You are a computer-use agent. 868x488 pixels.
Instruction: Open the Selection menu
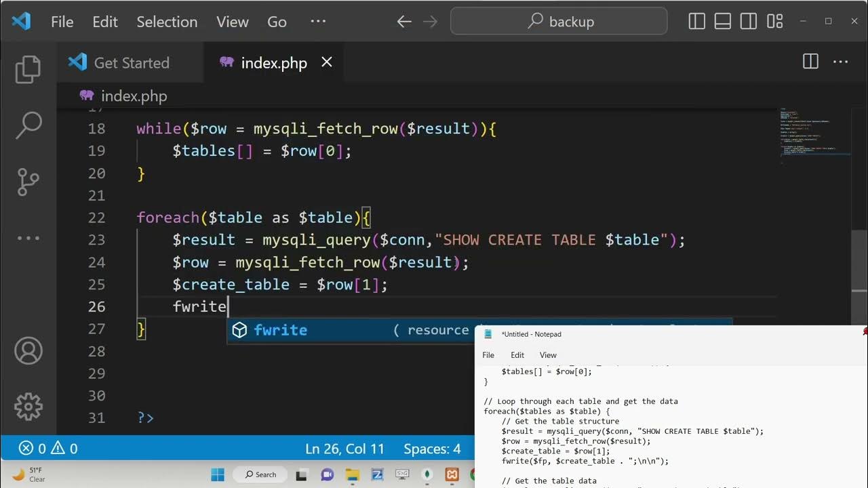pos(167,22)
